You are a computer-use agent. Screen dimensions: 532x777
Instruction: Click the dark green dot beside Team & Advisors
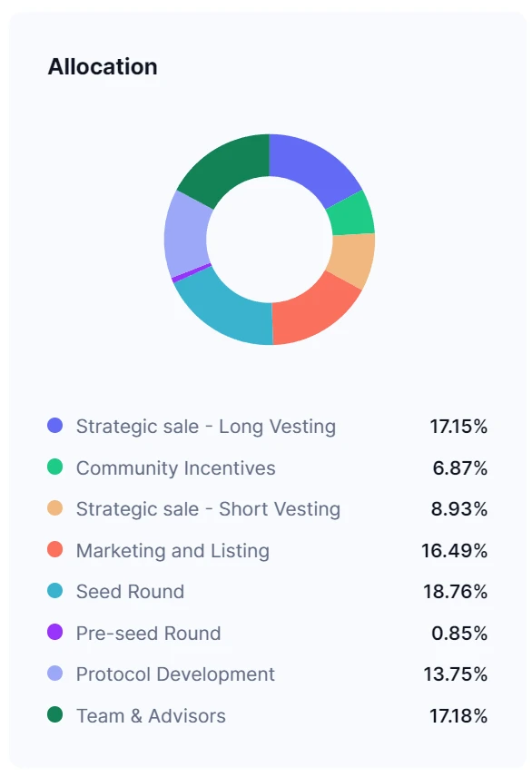point(54,715)
